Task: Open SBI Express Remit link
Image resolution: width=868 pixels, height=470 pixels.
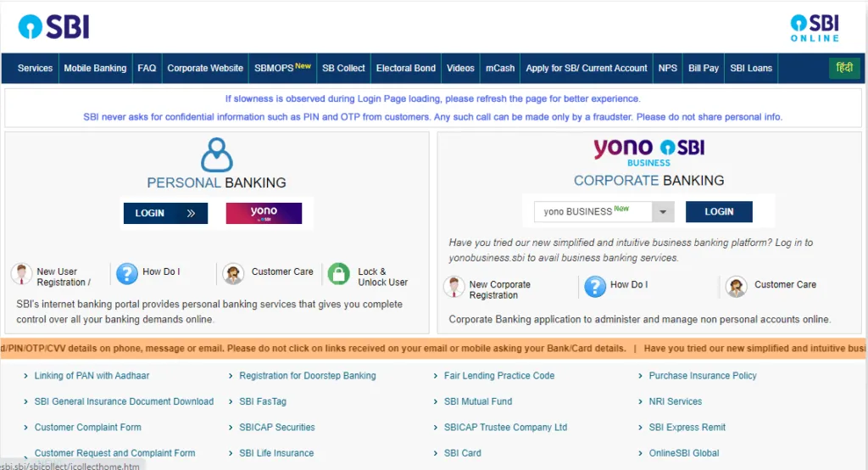Action: pyautogui.click(x=687, y=428)
